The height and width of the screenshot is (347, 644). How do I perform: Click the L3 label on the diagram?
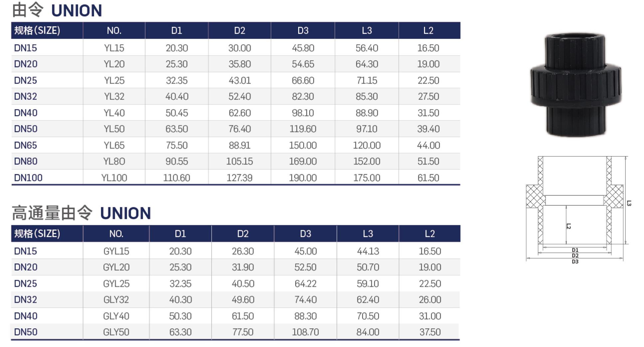pyautogui.click(x=629, y=203)
